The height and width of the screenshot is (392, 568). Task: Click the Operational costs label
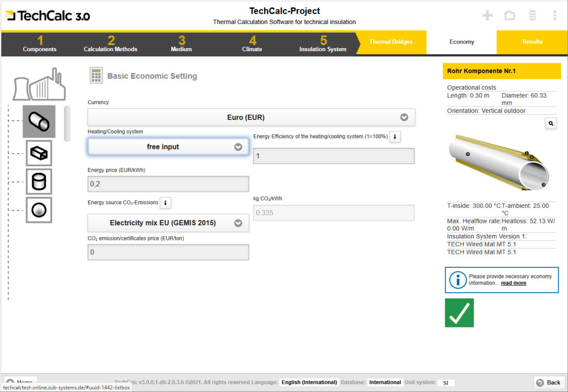pyautogui.click(x=471, y=87)
